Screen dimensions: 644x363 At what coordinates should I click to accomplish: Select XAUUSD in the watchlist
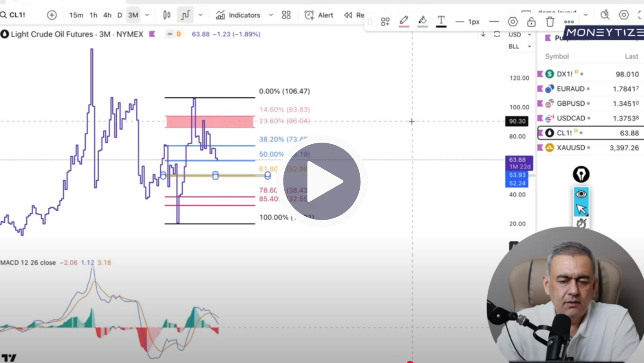[x=591, y=148]
